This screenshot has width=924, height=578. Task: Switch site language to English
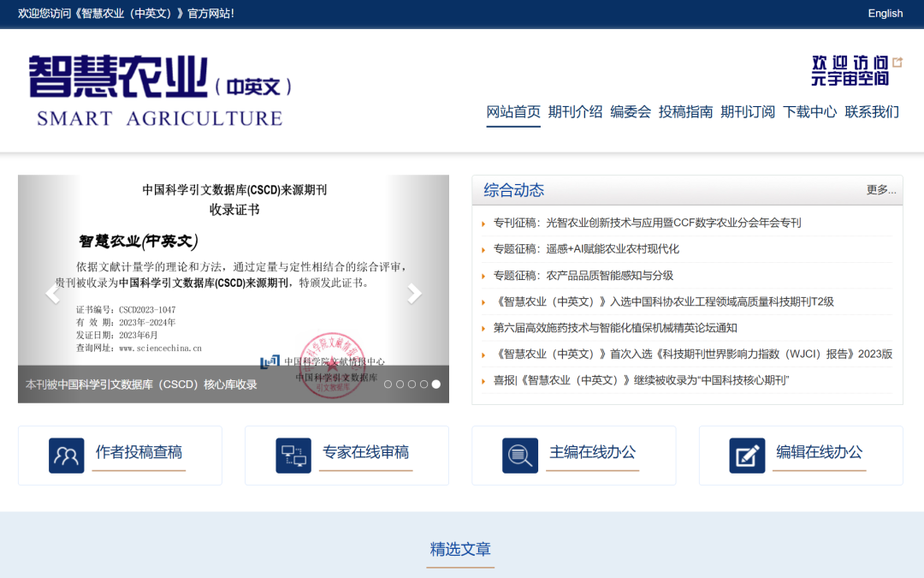click(885, 14)
